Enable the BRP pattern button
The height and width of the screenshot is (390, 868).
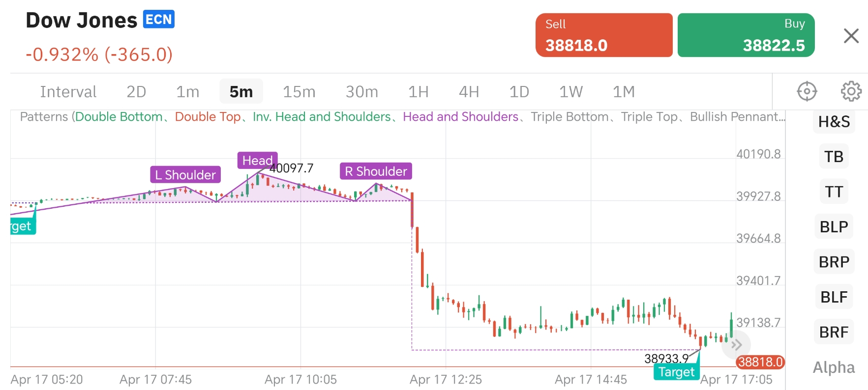pos(834,262)
